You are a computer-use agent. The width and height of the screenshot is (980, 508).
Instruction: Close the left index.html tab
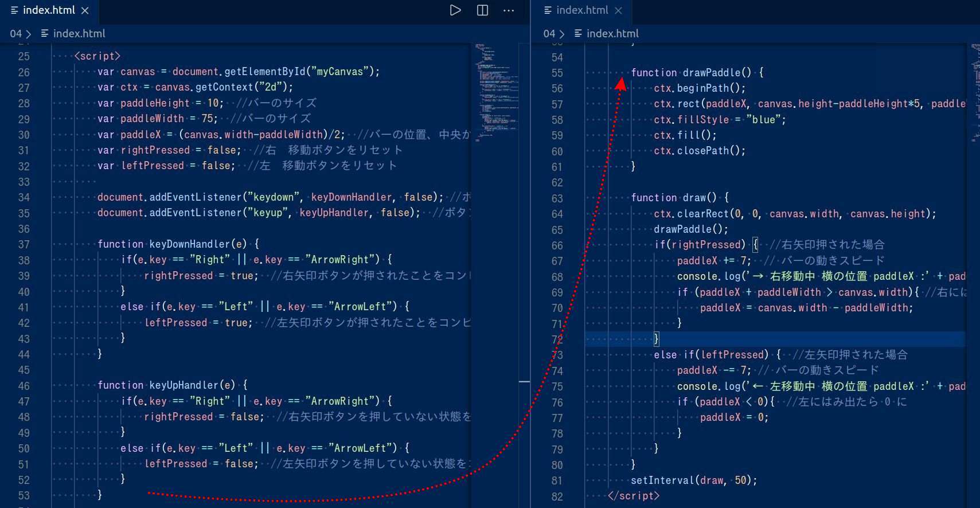tap(85, 10)
